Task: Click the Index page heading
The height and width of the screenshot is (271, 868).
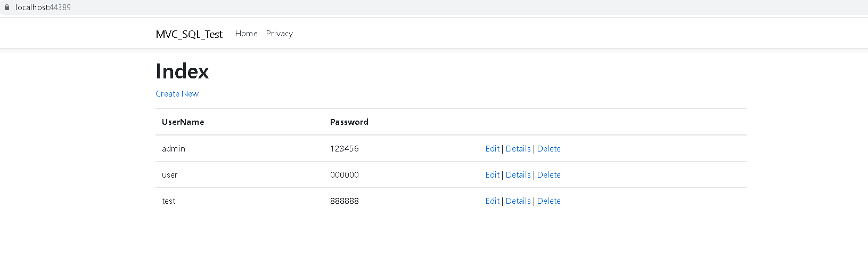Action: (x=182, y=71)
